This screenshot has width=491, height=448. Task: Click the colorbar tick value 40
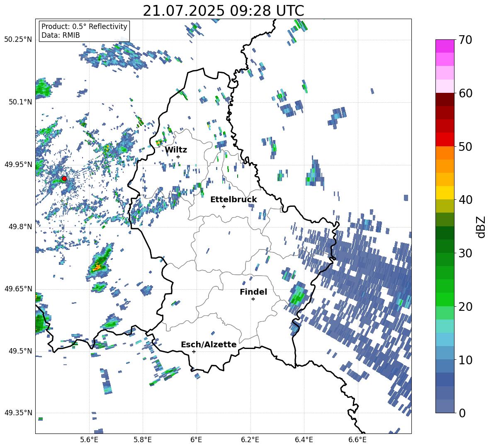click(465, 200)
